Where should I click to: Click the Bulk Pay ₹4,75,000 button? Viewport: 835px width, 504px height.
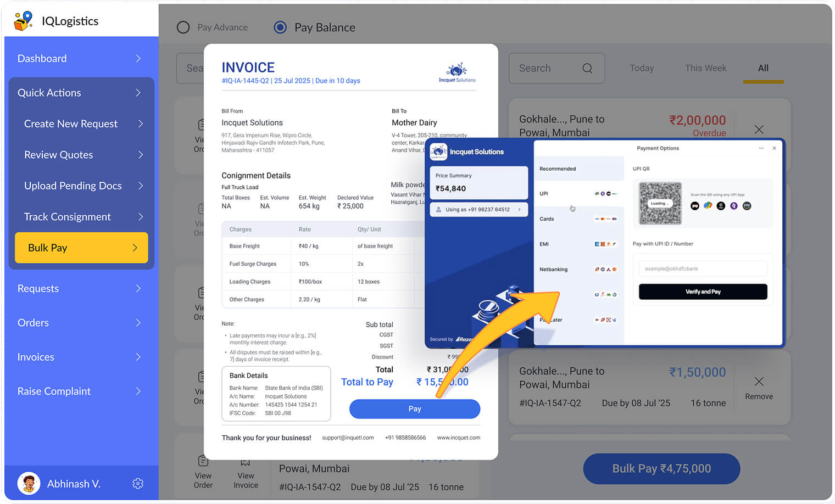(x=661, y=469)
